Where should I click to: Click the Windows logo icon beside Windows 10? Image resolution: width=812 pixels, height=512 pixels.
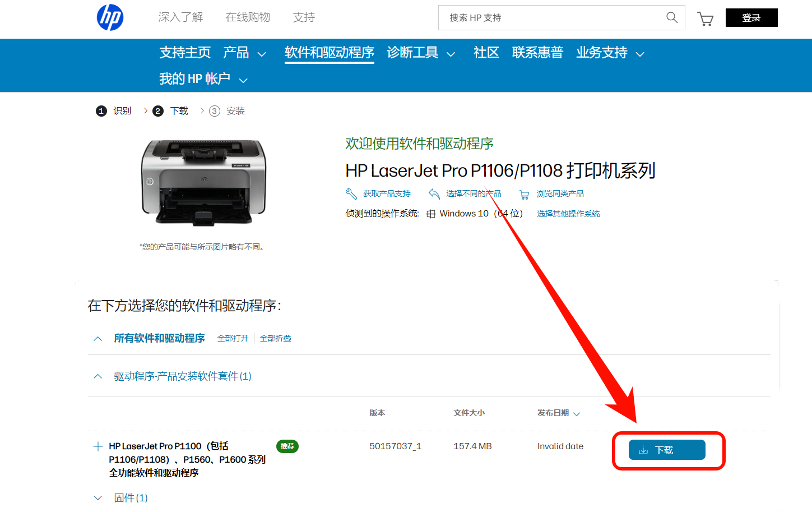click(431, 214)
